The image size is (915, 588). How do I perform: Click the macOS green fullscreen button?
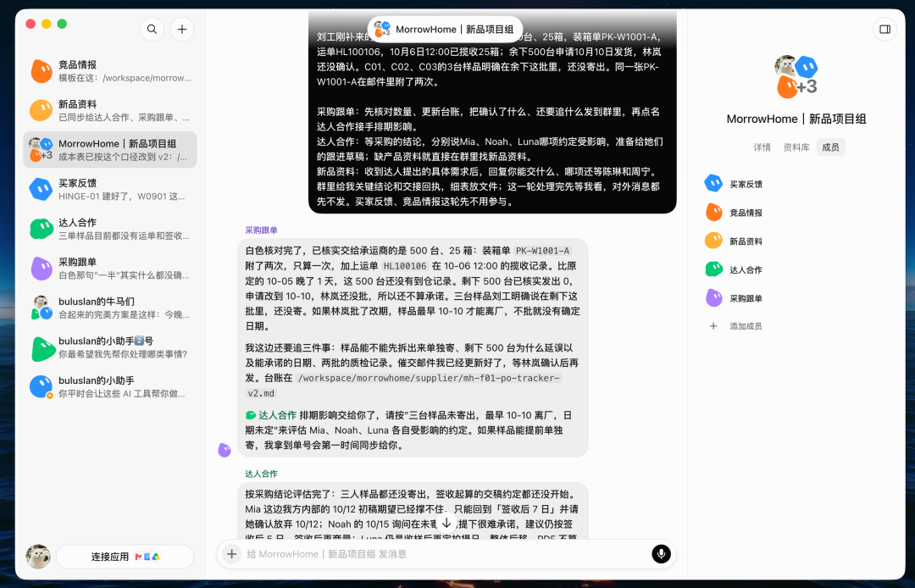pyautogui.click(x=62, y=24)
